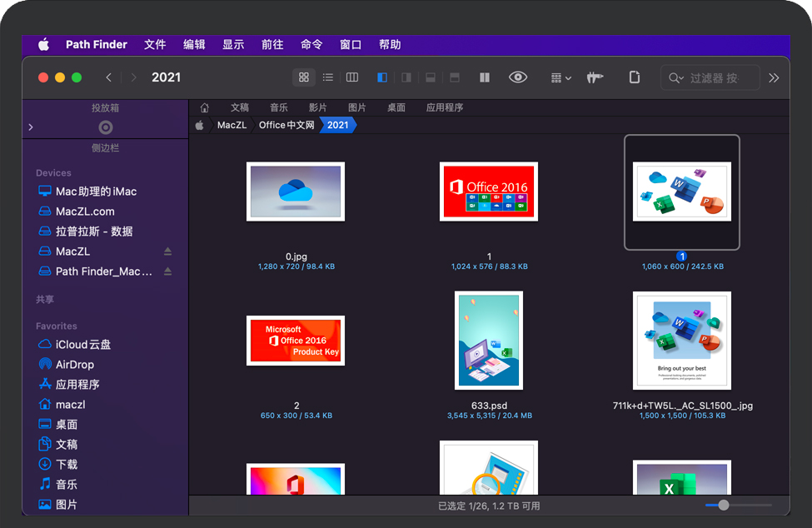Eject the MacZL volume
The height and width of the screenshot is (528, 812).
tap(167, 252)
